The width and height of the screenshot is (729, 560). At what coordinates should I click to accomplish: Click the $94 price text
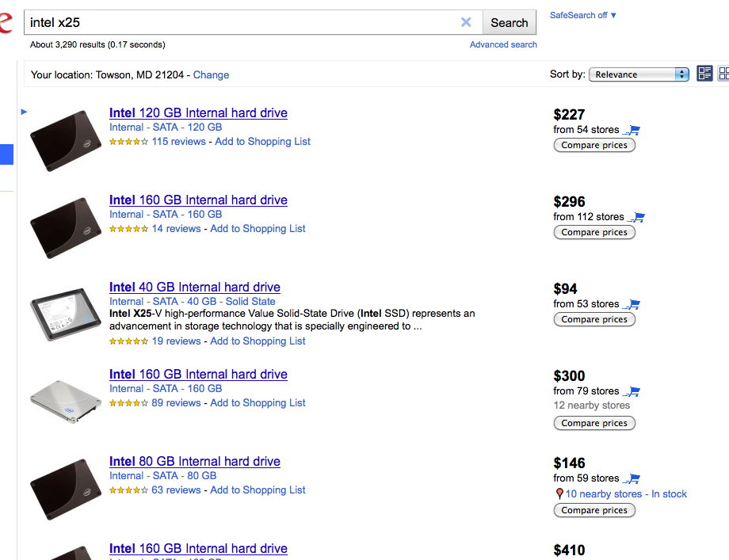[565, 289]
